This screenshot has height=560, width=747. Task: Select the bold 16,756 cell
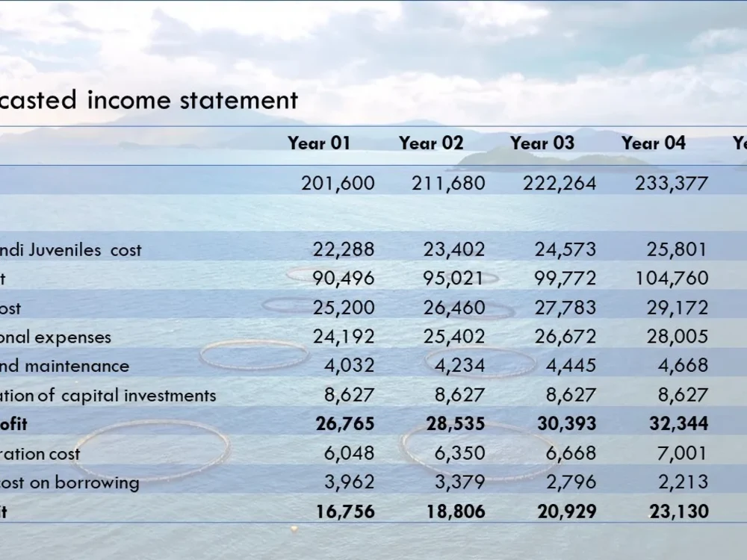tap(345, 512)
